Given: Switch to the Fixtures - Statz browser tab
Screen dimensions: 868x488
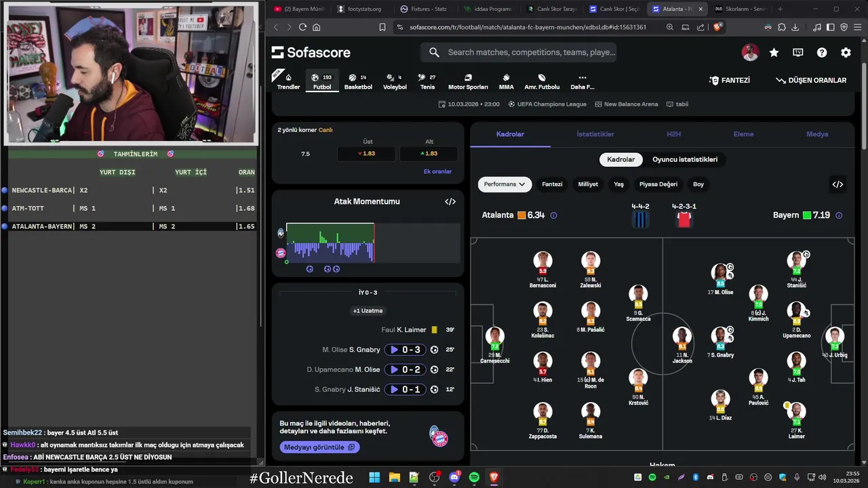Looking at the screenshot, I should pyautogui.click(x=425, y=9).
